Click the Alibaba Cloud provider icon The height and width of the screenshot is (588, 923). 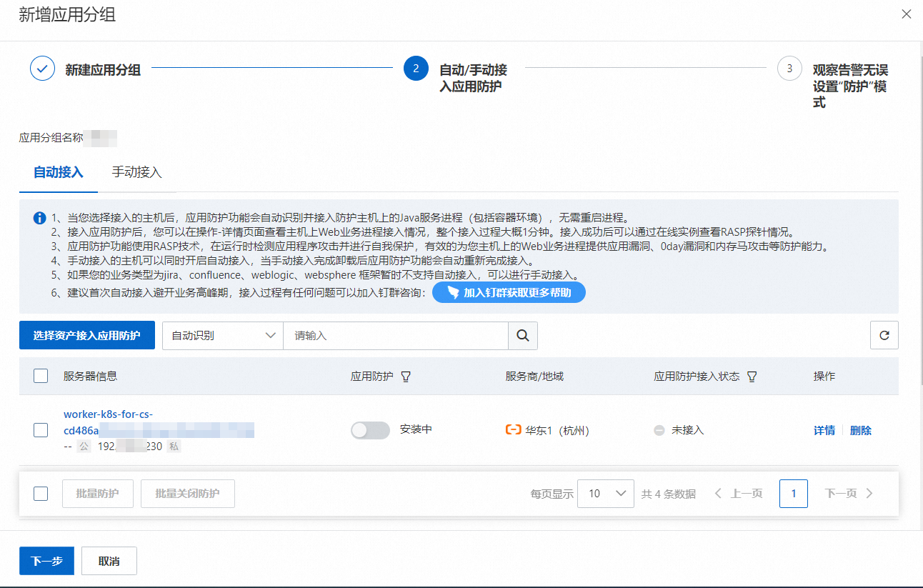point(513,430)
